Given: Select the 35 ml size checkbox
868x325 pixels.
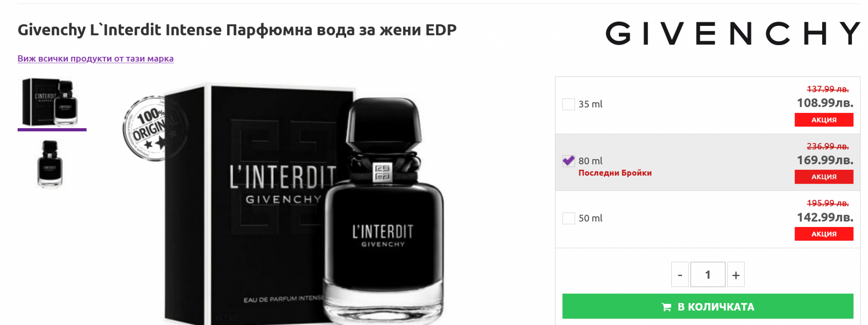Looking at the screenshot, I should point(568,104).
